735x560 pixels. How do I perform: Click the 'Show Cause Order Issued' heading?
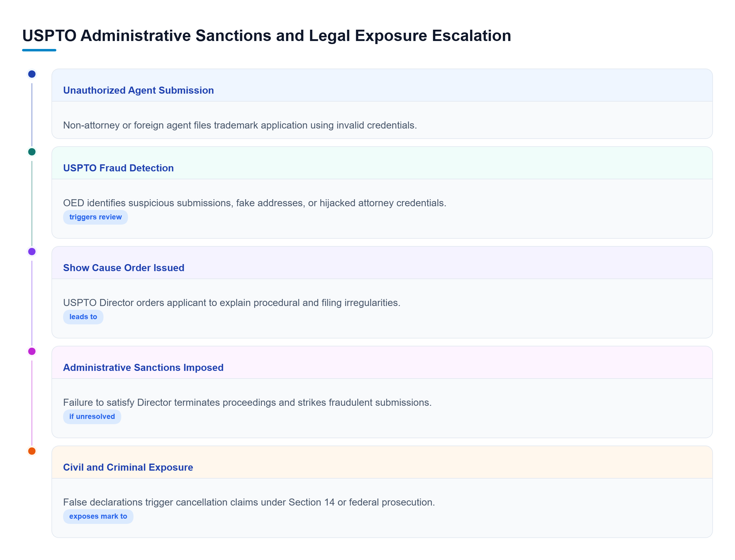click(x=124, y=268)
